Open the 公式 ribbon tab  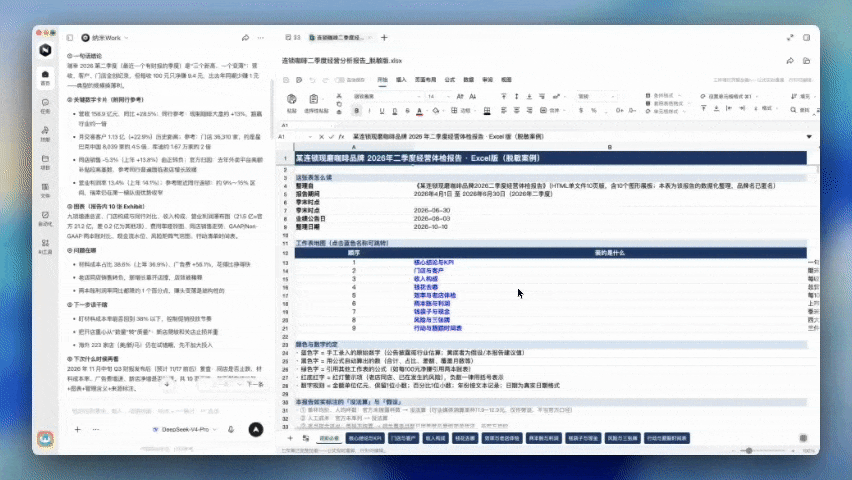pos(450,80)
